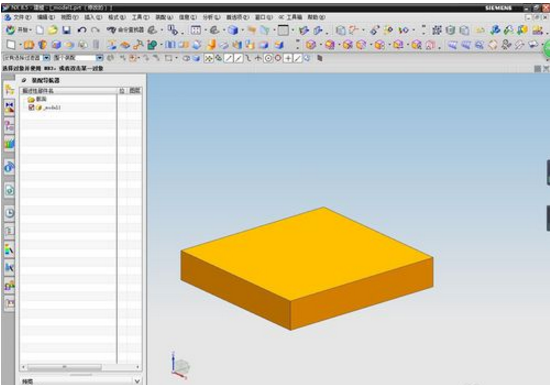
Task: Open the Reuse Library sidebar tab
Action: point(9,143)
